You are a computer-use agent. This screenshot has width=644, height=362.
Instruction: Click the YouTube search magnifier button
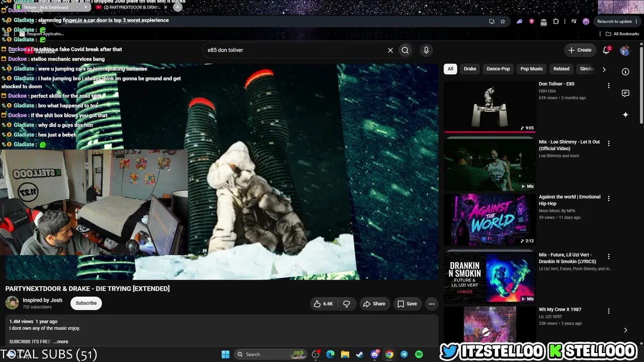pyautogui.click(x=405, y=50)
